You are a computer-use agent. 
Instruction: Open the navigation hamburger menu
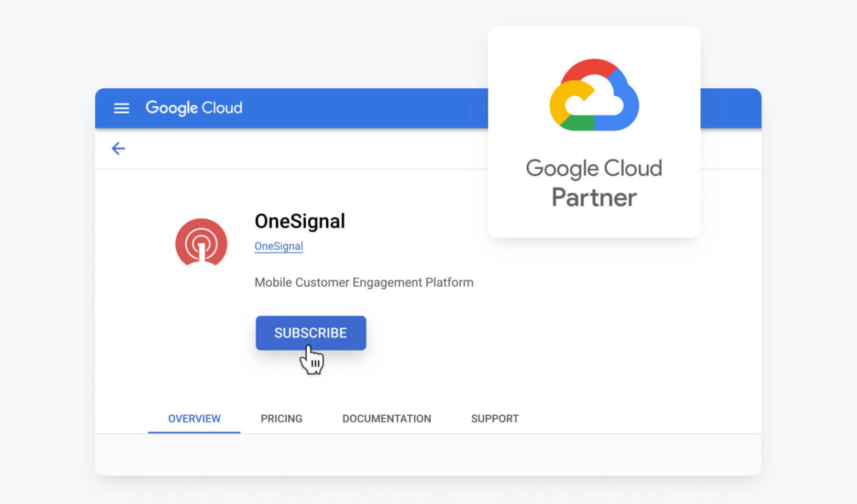click(x=121, y=108)
